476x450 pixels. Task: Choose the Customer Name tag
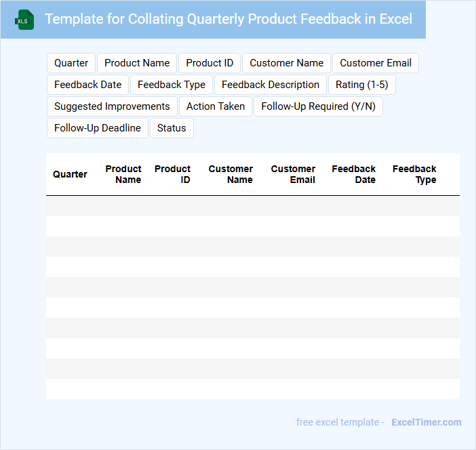286,63
